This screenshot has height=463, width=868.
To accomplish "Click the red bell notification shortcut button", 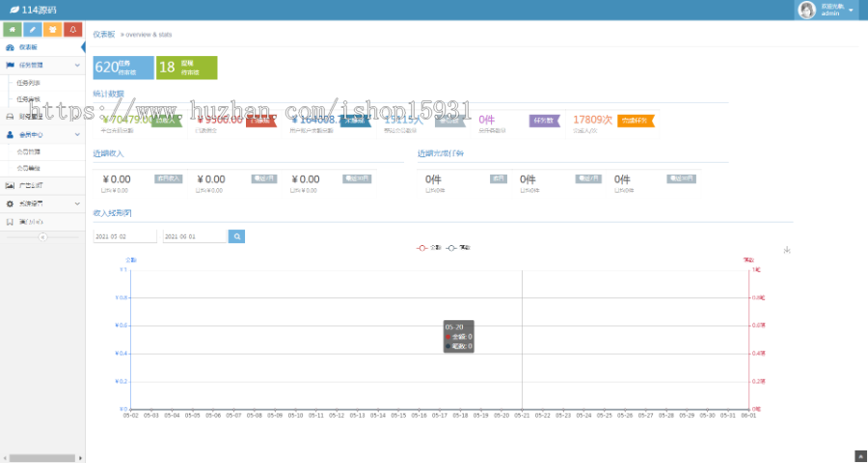I will coord(73,29).
